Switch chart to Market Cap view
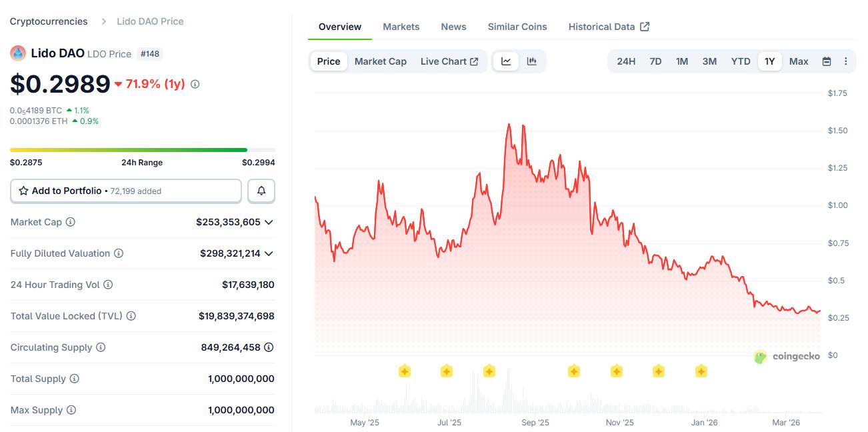868x432 pixels. coord(380,61)
